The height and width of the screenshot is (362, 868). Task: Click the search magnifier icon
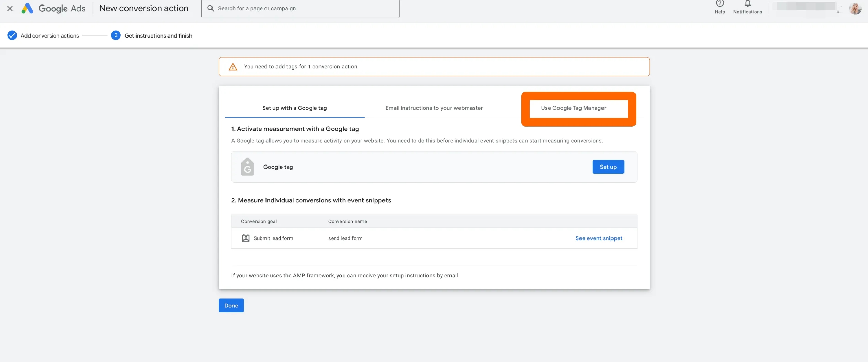(x=211, y=8)
